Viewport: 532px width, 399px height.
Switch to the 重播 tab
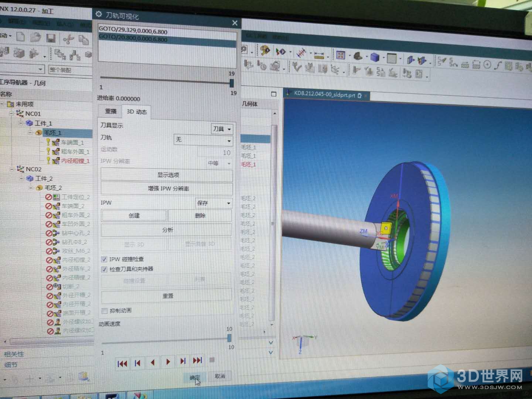pos(110,111)
